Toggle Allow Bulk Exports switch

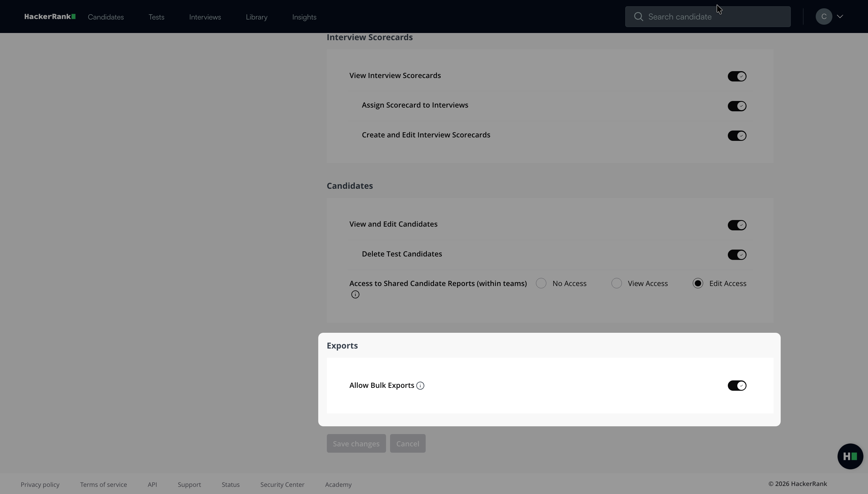[x=736, y=386]
